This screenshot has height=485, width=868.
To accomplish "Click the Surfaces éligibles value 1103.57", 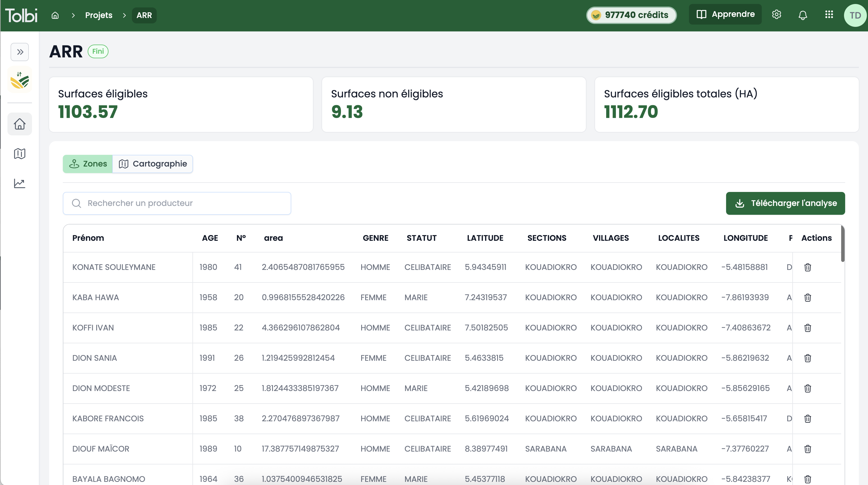I will [88, 112].
